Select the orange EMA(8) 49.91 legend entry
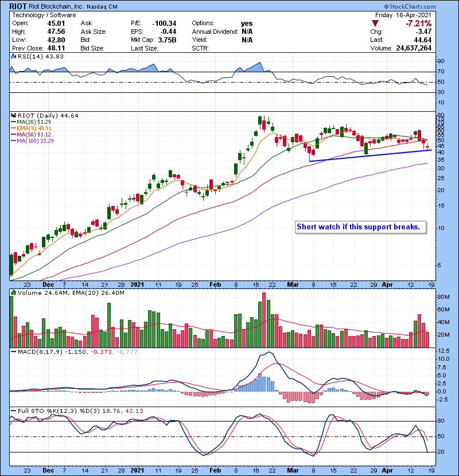Image resolution: width=459 pixels, height=476 pixels. pyautogui.click(x=32, y=128)
